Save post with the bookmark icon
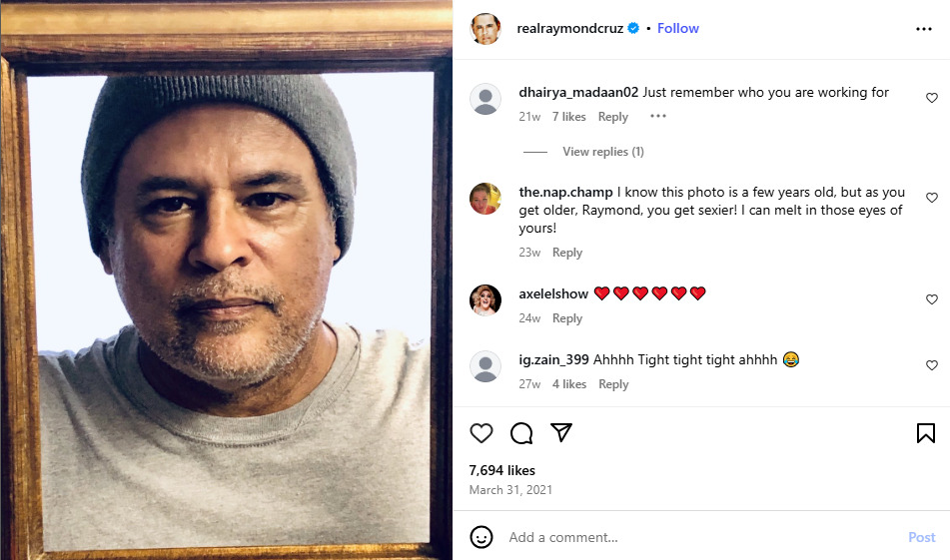950x560 pixels. coord(925,433)
